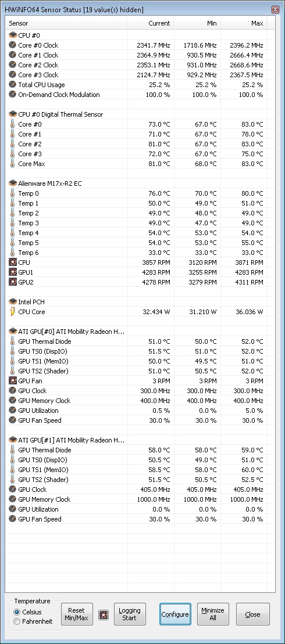Click the CPU #0 chip icon
The image size is (285, 644).
(x=12, y=35)
